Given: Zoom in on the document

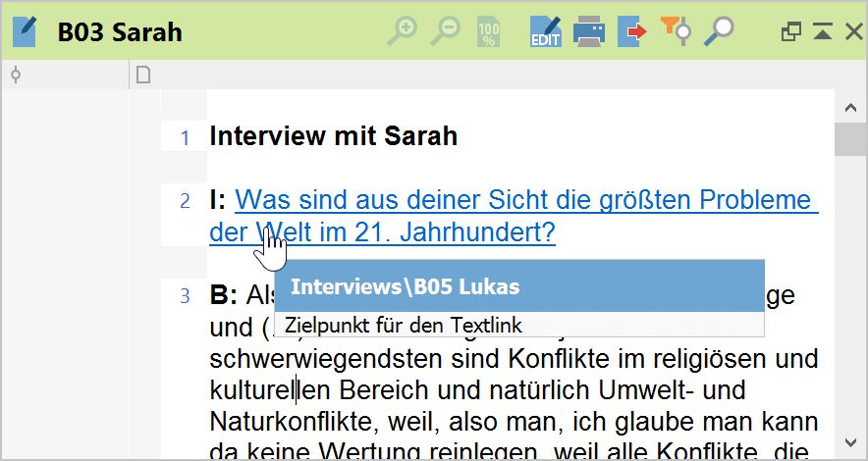Looking at the screenshot, I should [x=402, y=31].
